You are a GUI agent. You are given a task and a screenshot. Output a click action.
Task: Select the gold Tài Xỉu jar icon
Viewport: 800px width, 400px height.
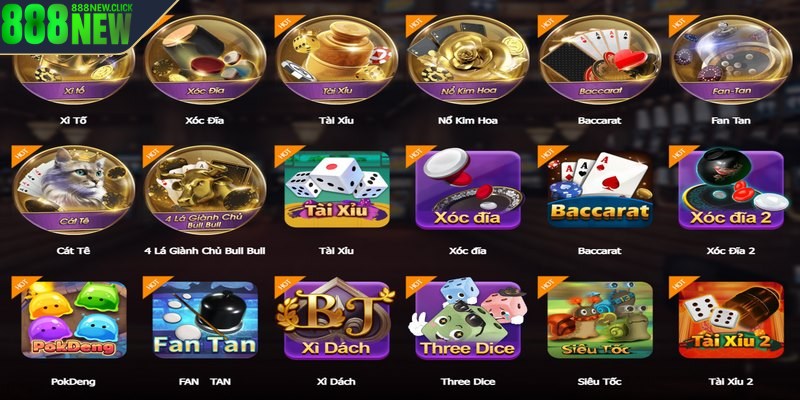tap(337, 60)
